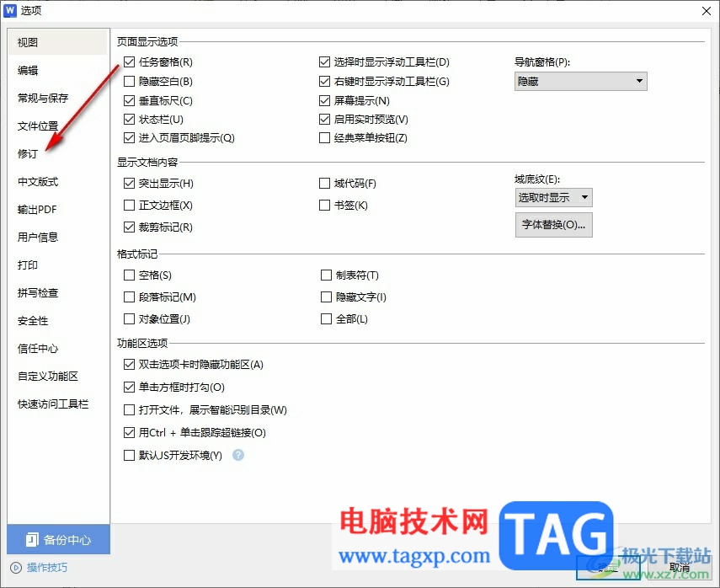Close the 选项 dialog
The image size is (720, 588).
[x=707, y=11]
